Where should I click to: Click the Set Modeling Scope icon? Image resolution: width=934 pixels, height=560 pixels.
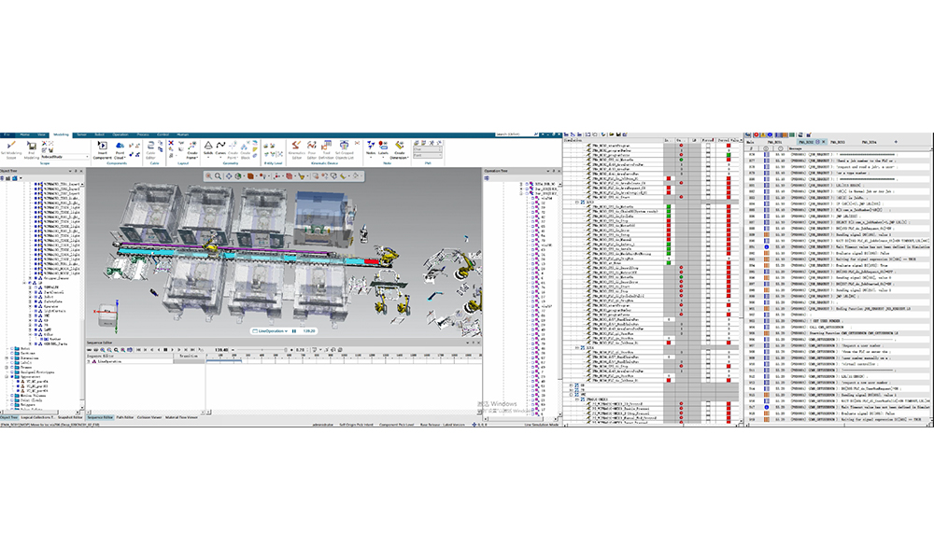(12, 148)
